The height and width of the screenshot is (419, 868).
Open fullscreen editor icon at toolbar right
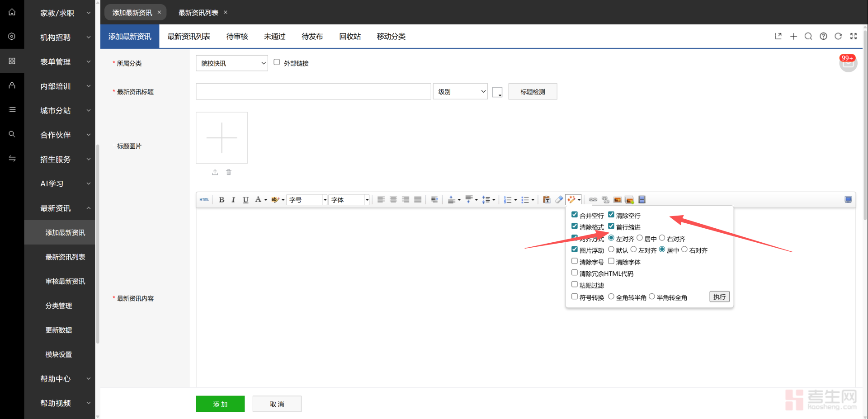[x=848, y=200]
